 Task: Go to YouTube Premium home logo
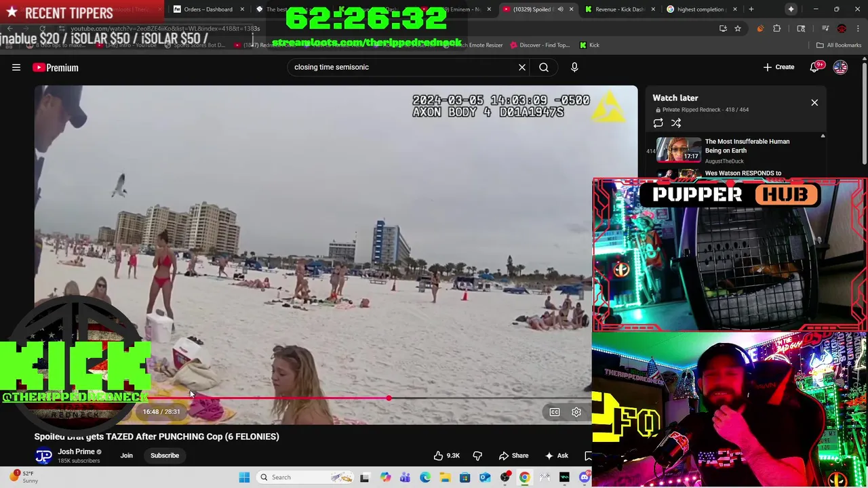(56, 67)
